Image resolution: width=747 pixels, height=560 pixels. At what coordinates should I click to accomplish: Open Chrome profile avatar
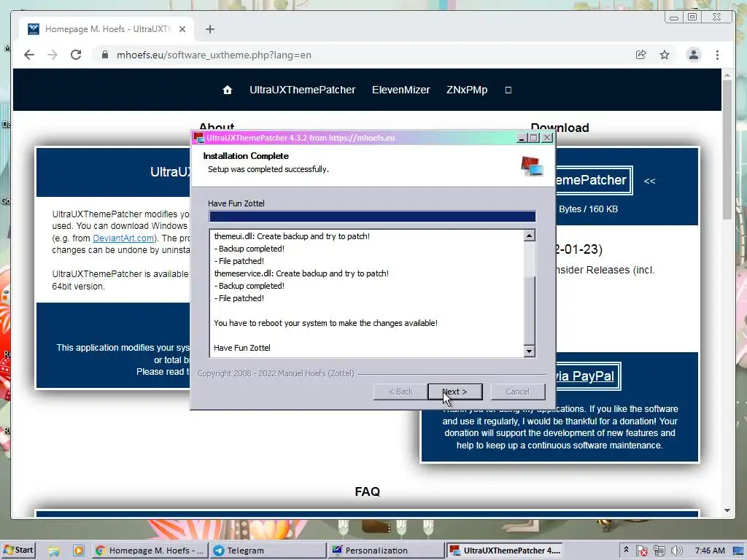694,55
